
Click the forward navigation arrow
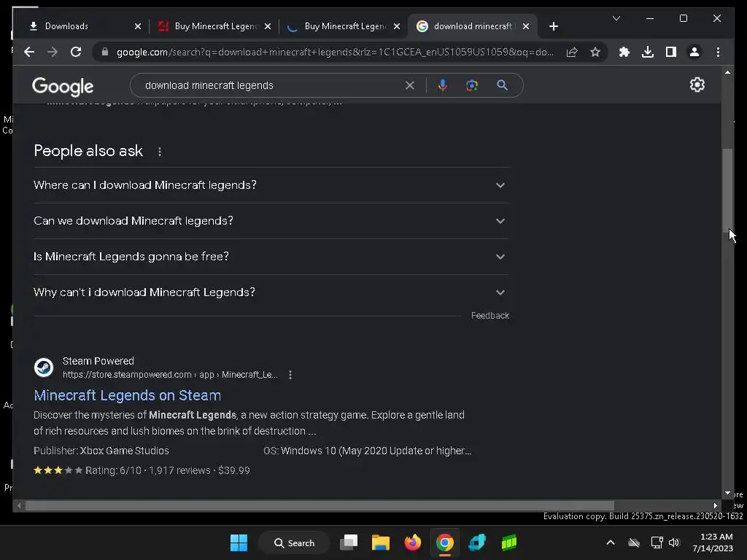[53, 52]
